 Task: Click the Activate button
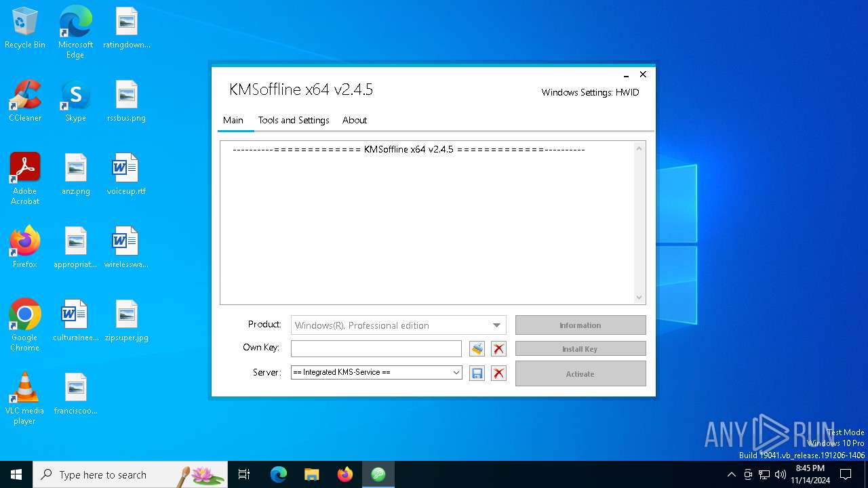(x=580, y=373)
